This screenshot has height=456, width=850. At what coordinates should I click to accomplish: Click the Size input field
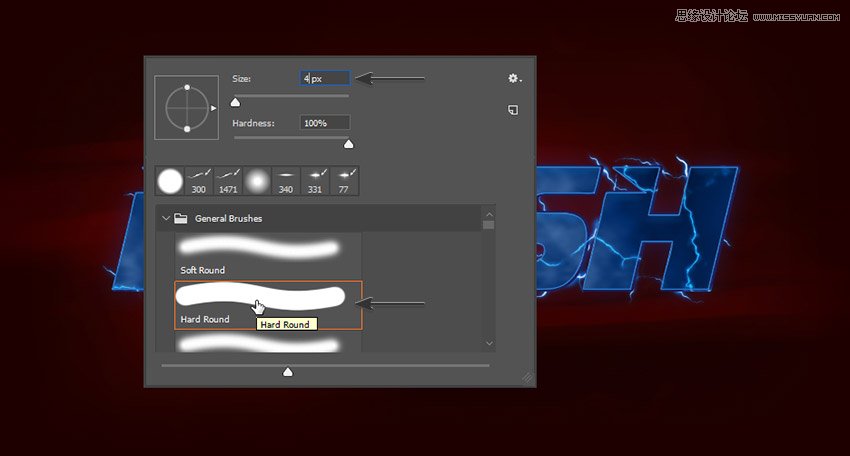tap(325, 78)
